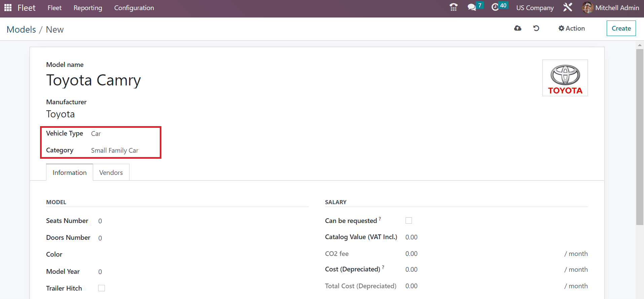Screen dimensions: 644x299
Task: Click the New breadcrumb text
Action: coord(55,30)
